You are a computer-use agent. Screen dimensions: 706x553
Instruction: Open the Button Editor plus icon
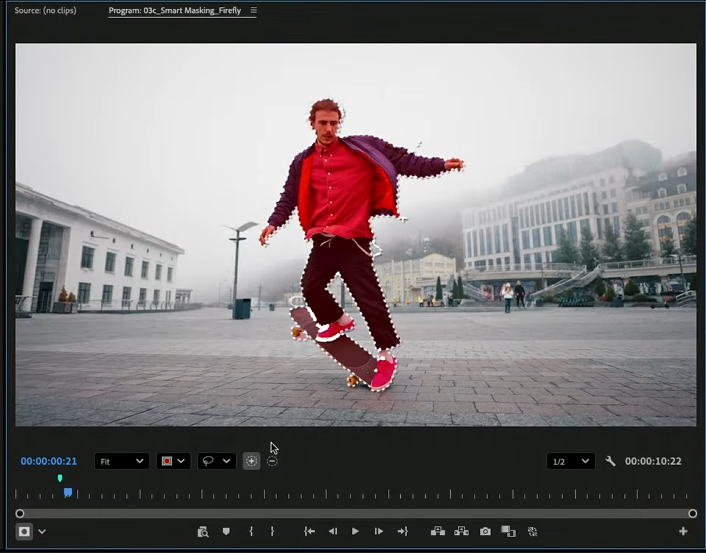[x=683, y=532]
